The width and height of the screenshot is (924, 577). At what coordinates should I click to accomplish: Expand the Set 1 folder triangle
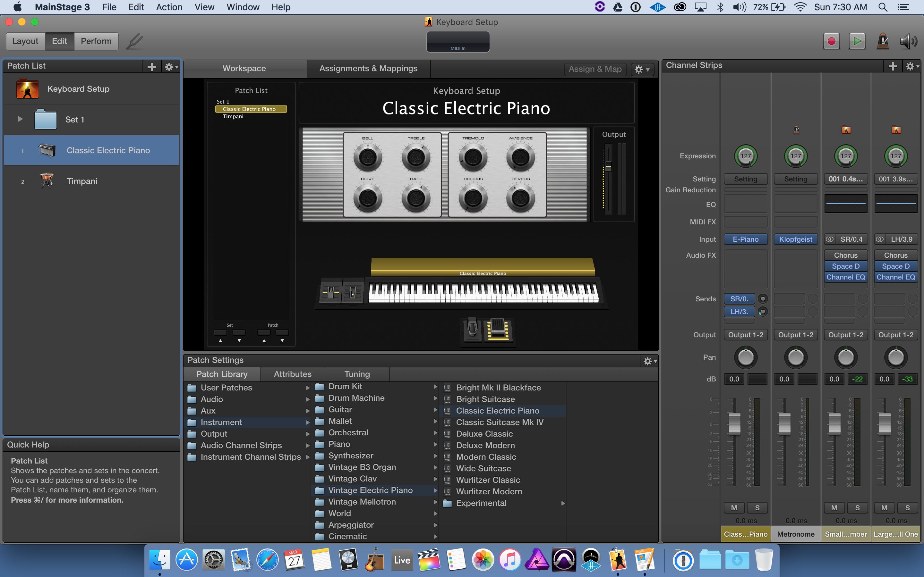(21, 119)
